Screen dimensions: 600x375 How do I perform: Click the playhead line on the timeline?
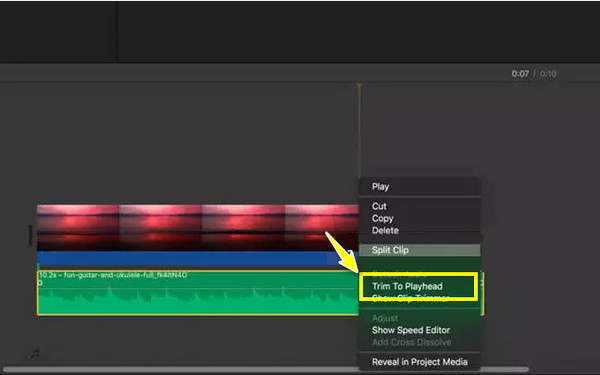359,130
